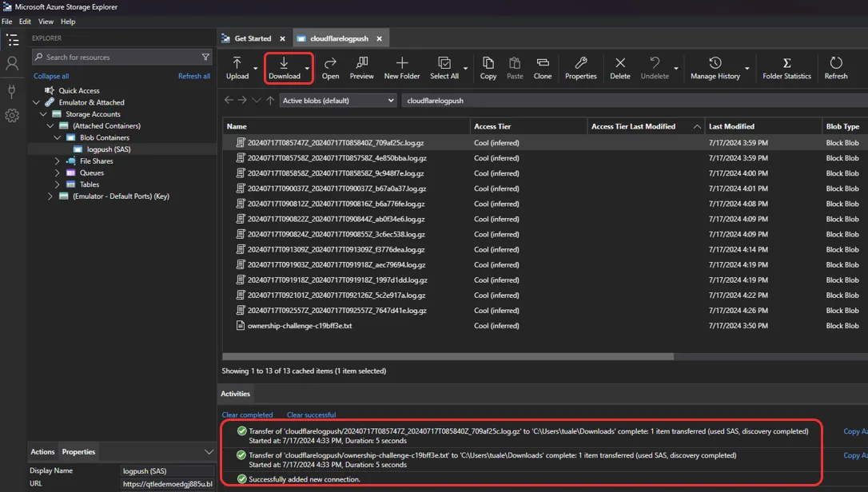Open the Account Management sidebar icon
This screenshot has width=868, height=492.
12,64
